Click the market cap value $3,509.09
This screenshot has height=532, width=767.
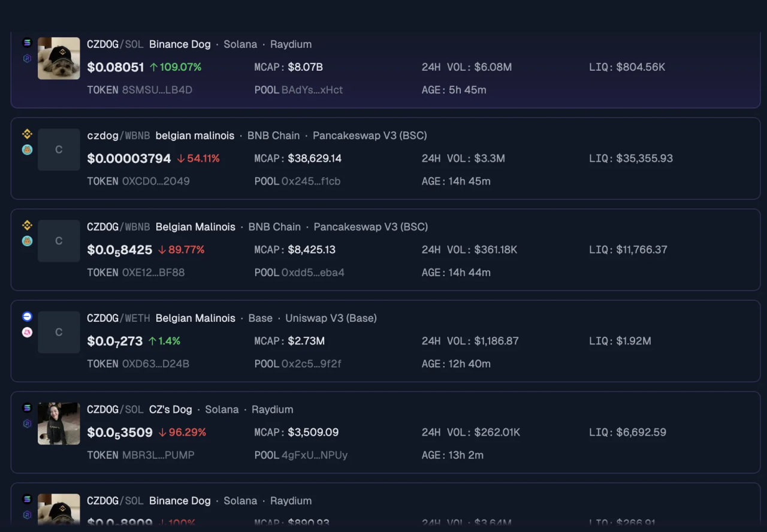(313, 433)
